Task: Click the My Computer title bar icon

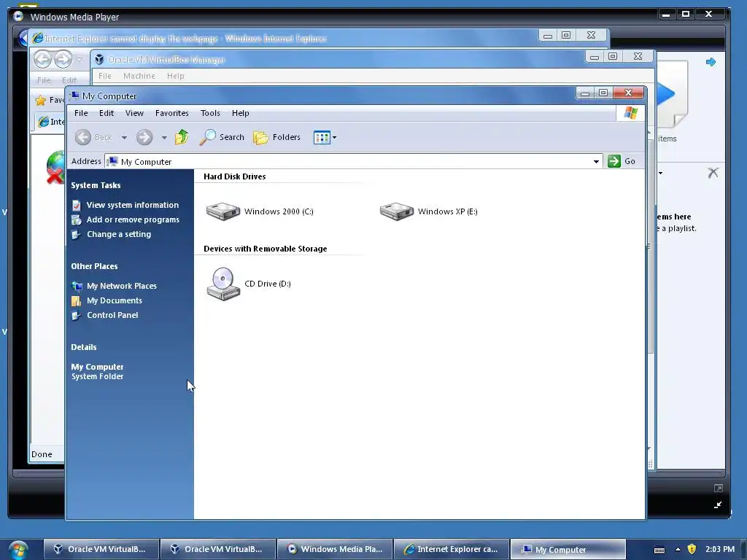Action: pyautogui.click(x=75, y=96)
